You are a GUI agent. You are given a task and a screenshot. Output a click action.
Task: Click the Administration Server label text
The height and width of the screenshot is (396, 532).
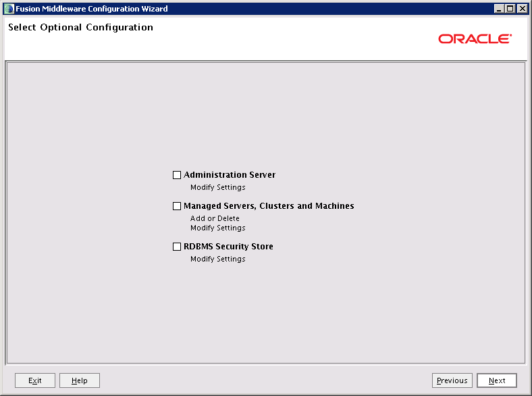230,175
